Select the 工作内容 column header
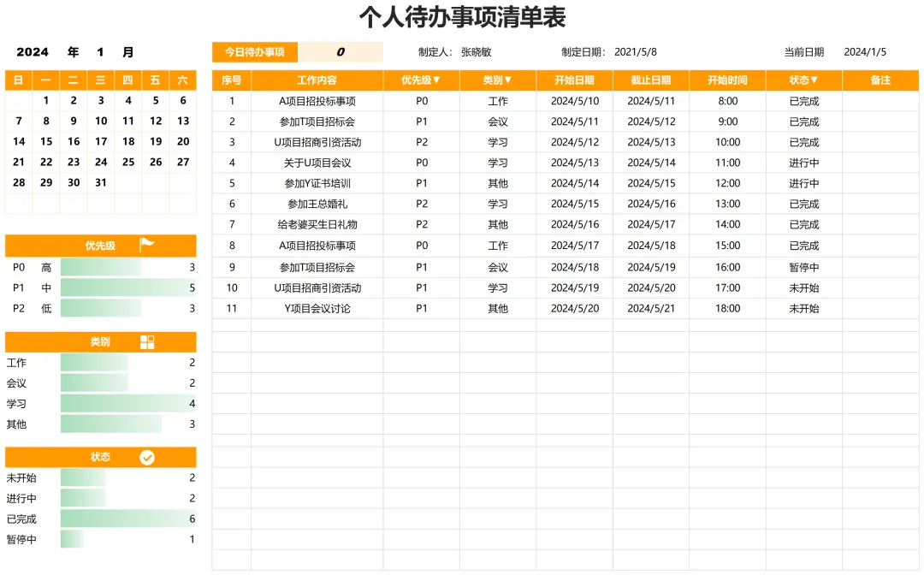The height and width of the screenshot is (575, 924). pos(317,80)
